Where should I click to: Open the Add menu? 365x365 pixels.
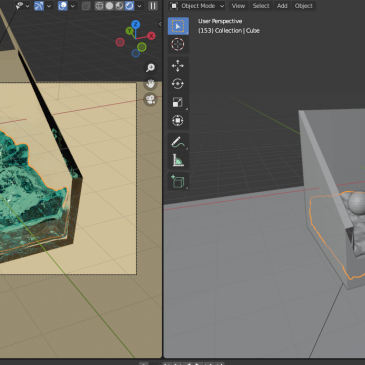pos(282,6)
